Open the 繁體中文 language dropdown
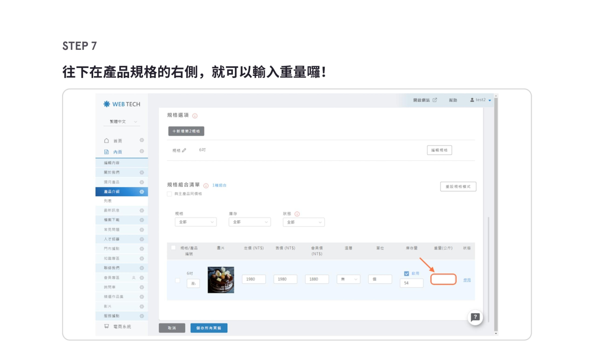This screenshot has width=594, height=364. point(123,122)
